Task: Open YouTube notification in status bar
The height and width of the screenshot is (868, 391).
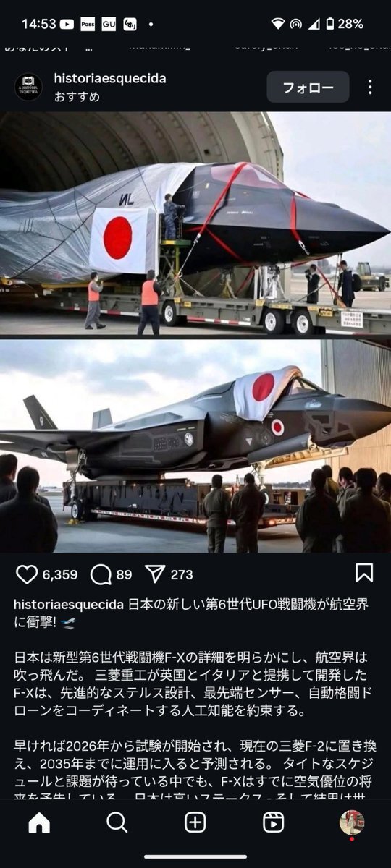Action: click(67, 24)
